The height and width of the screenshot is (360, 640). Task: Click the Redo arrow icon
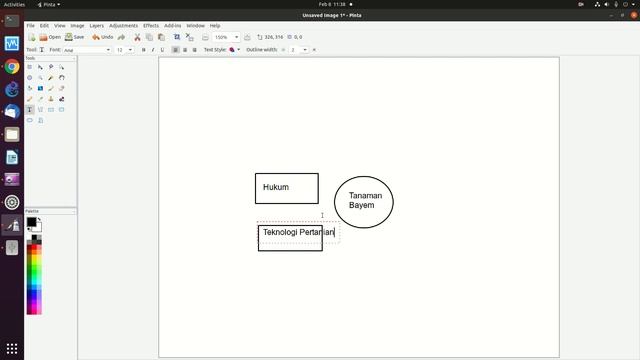click(x=121, y=37)
